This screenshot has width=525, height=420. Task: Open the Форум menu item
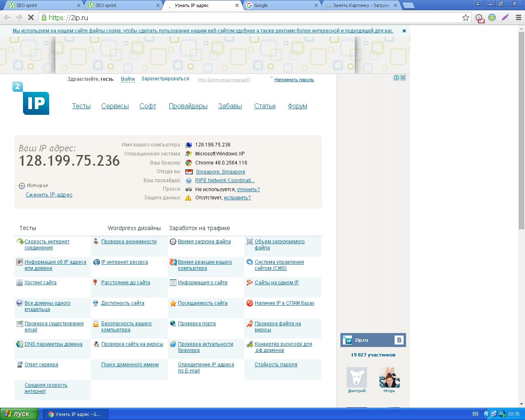(297, 106)
